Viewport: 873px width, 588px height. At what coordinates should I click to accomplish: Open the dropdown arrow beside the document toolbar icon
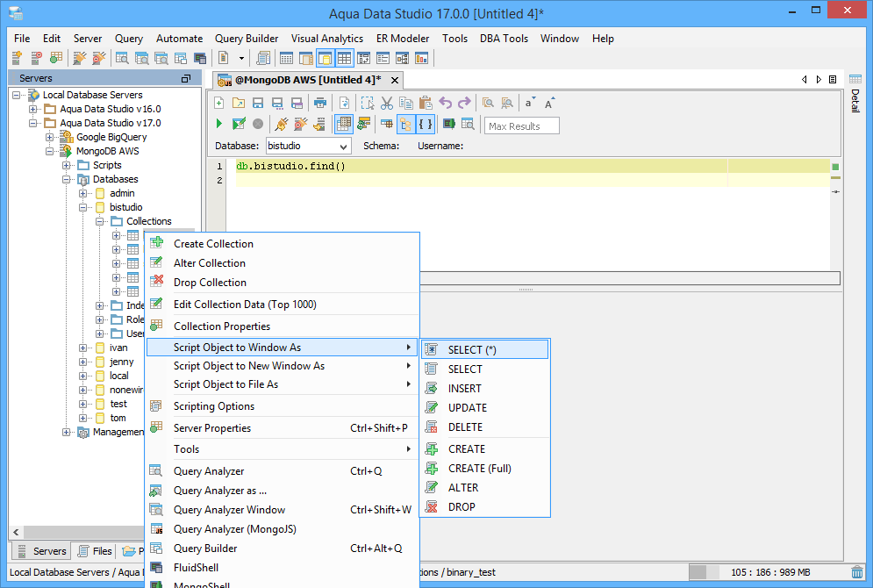[241, 58]
